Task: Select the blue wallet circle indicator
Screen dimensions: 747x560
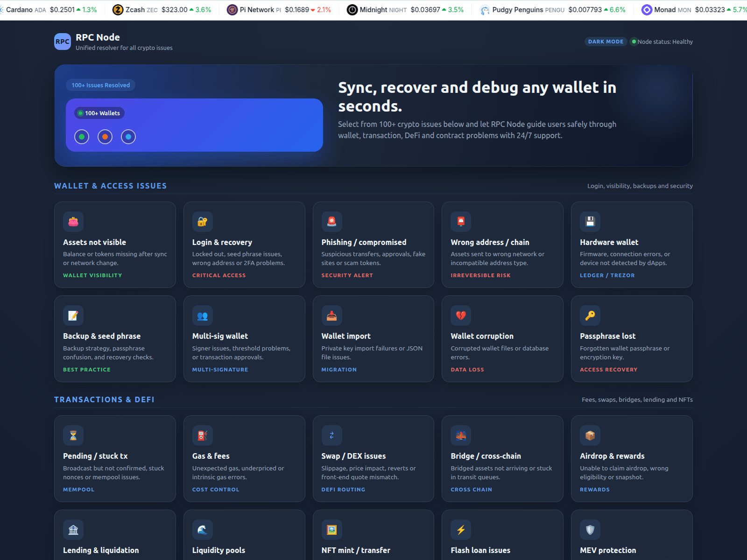Action: 128,137
